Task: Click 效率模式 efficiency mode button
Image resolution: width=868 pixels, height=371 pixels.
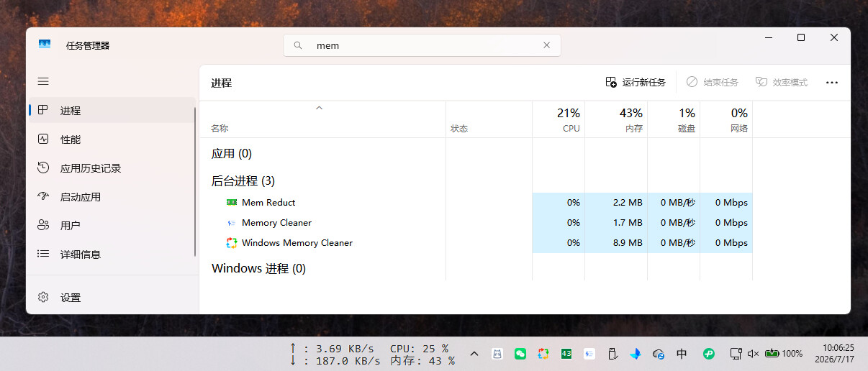Action: coord(782,82)
